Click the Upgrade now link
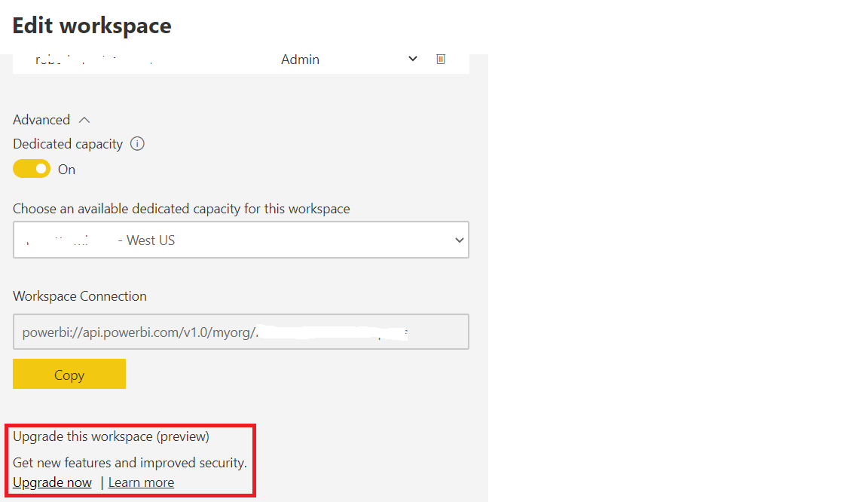Image resolution: width=868 pixels, height=502 pixels. (52, 482)
